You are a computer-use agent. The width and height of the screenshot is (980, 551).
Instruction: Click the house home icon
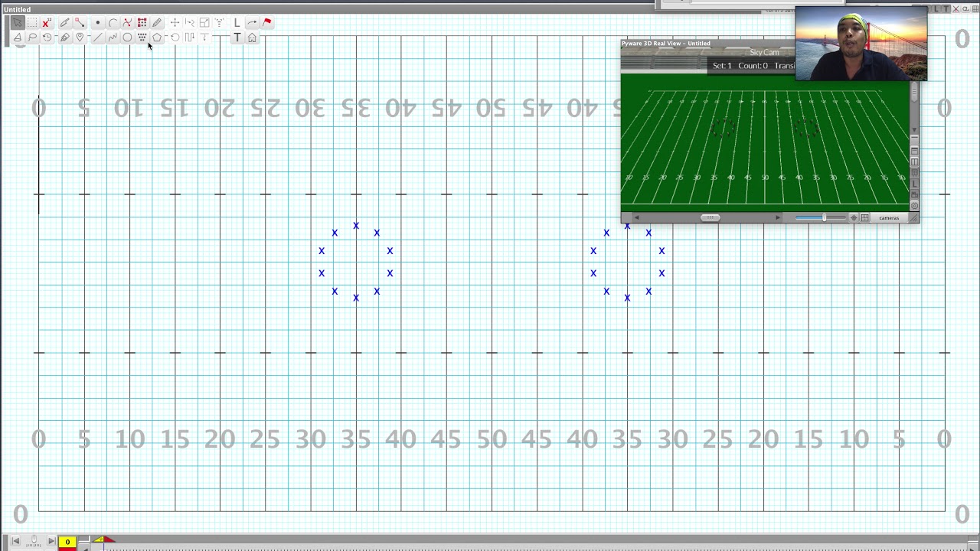coord(252,37)
